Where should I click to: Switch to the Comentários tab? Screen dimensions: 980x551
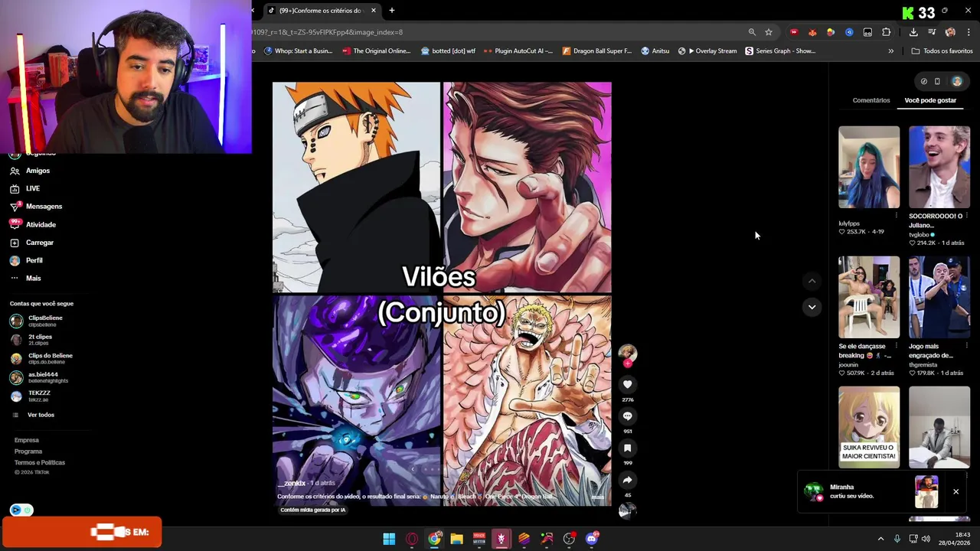(871, 100)
